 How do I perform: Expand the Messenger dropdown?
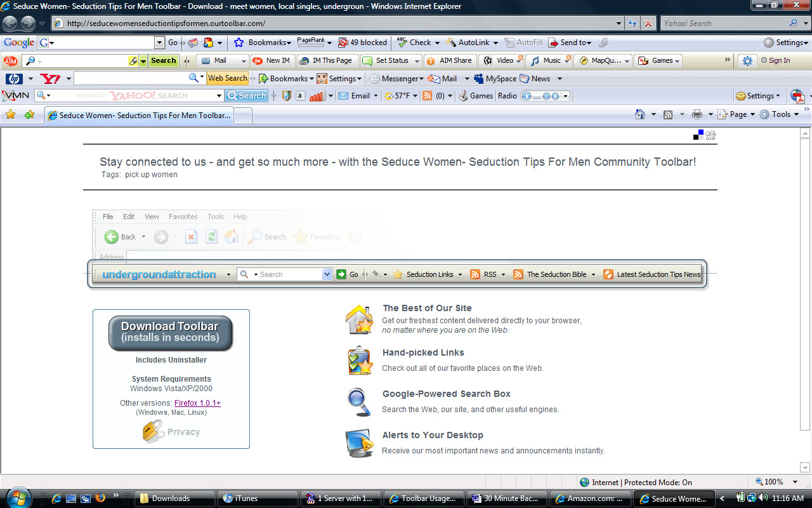tap(421, 79)
